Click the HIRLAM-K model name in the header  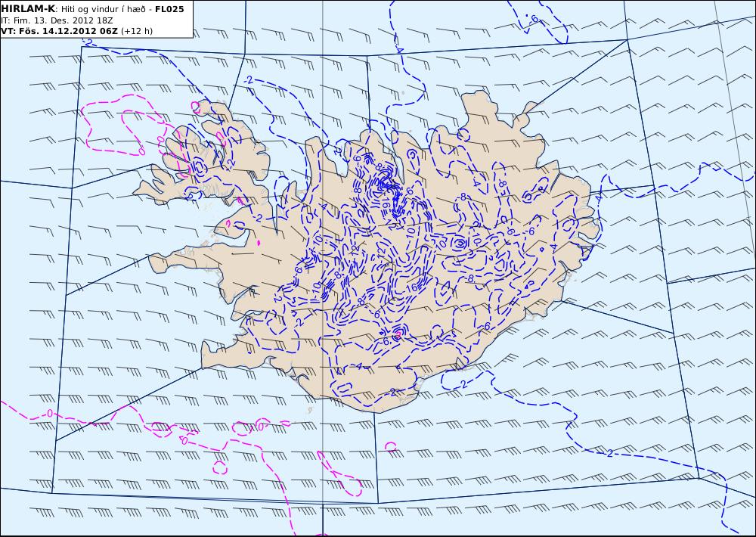tap(28, 9)
